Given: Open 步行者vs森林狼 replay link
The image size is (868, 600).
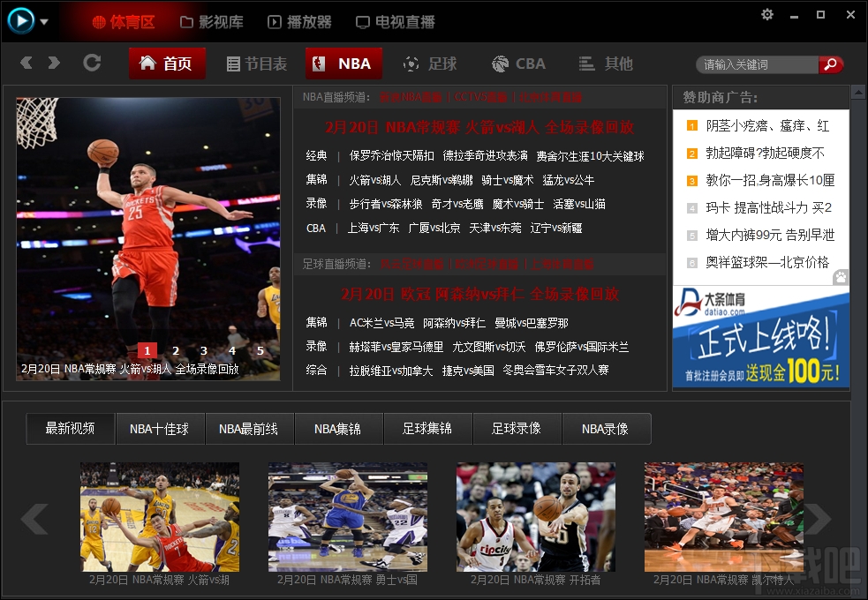Looking at the screenshot, I should coord(386,204).
